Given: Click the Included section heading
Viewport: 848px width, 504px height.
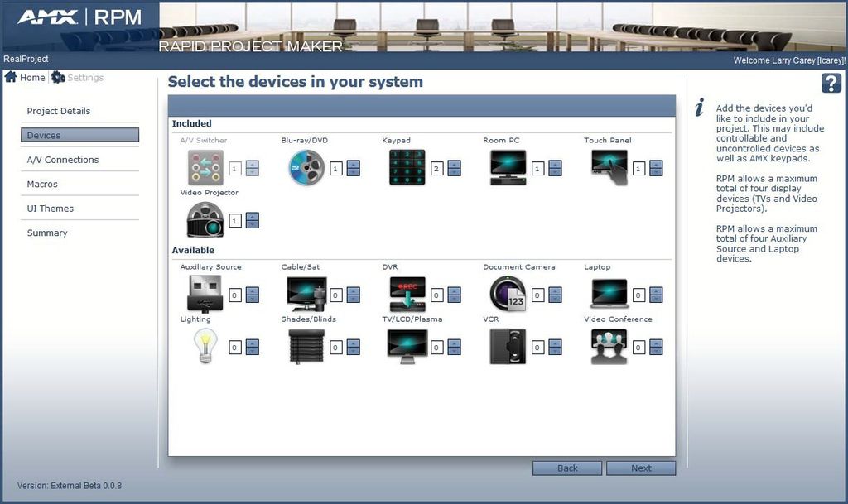Looking at the screenshot, I should (191, 123).
